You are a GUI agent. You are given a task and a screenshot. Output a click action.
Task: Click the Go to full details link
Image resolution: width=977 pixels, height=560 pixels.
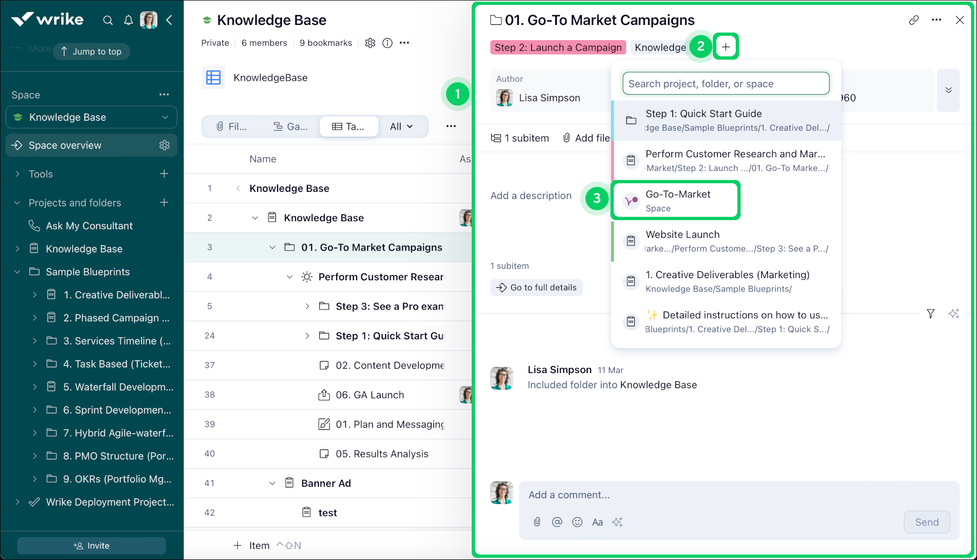[536, 287]
